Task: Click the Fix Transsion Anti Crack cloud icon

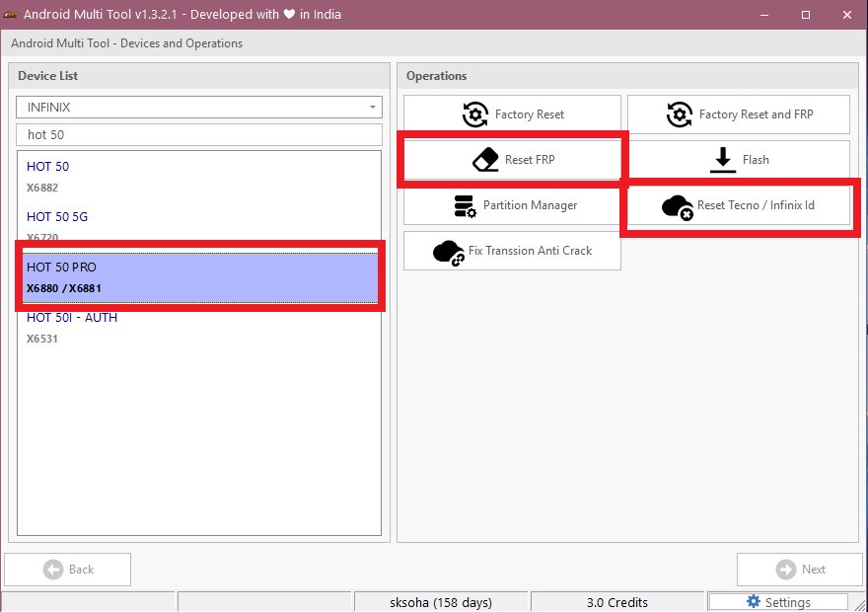Action: [x=449, y=252]
